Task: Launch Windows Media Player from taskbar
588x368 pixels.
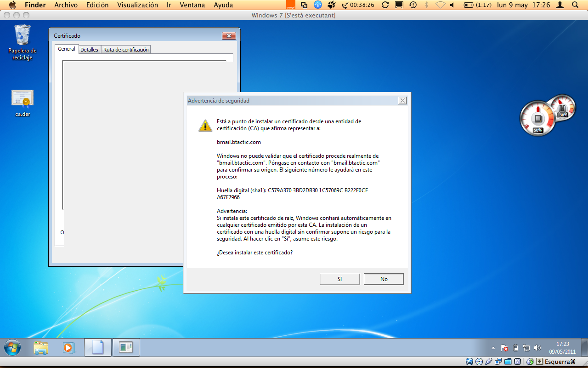Action: [x=68, y=348]
